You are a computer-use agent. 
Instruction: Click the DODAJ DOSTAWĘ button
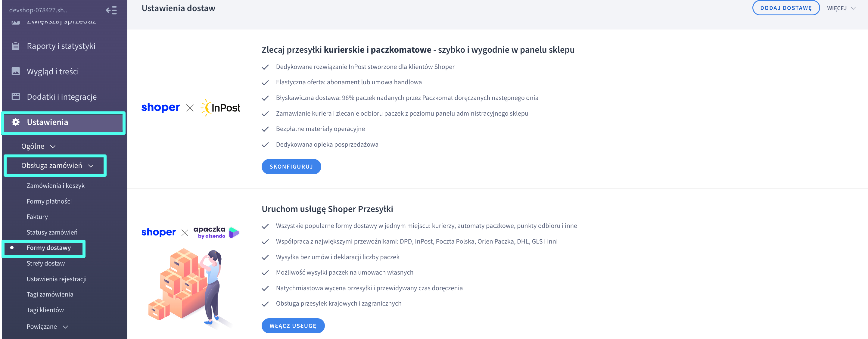click(786, 8)
